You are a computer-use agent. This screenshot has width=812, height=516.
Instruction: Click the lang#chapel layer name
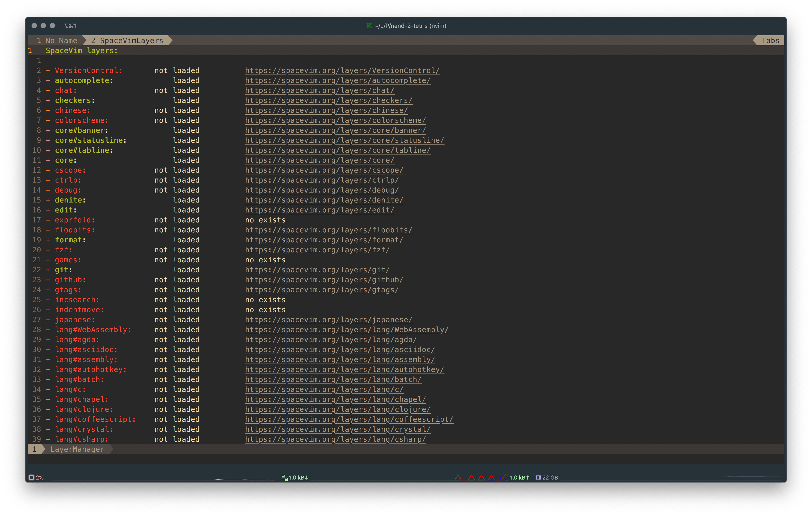pos(82,399)
